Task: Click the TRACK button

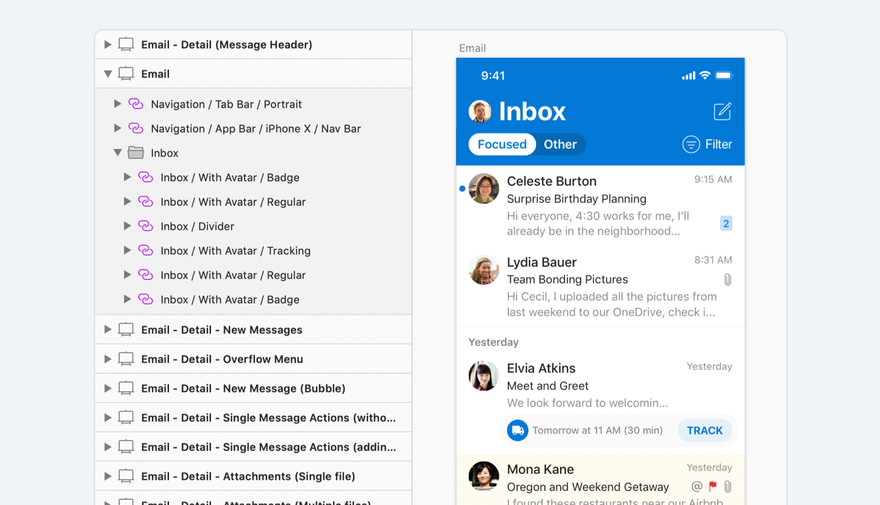Action: [704, 430]
